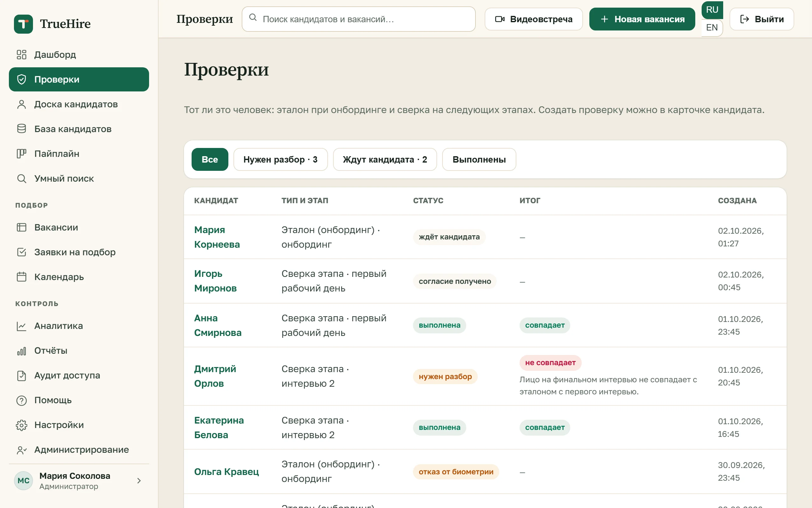Image resolution: width=812 pixels, height=508 pixels.
Task: Open candidate Ольга Кравец
Action: [226, 472]
